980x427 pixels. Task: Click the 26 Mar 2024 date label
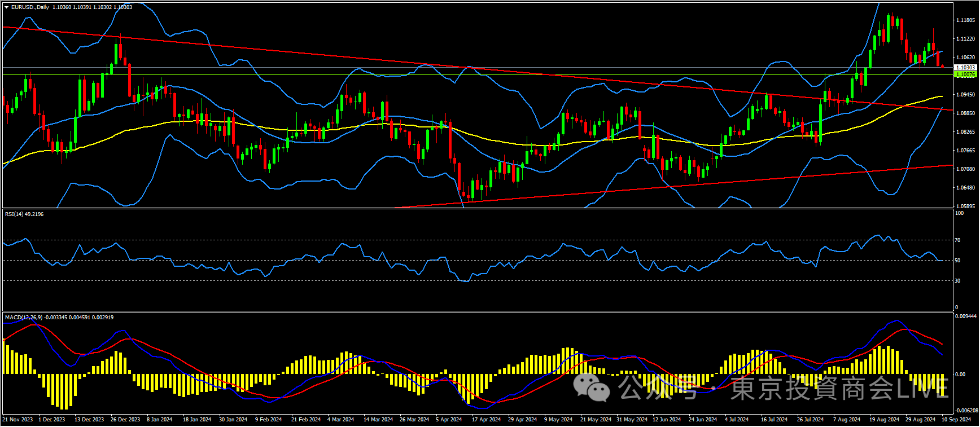(x=414, y=420)
